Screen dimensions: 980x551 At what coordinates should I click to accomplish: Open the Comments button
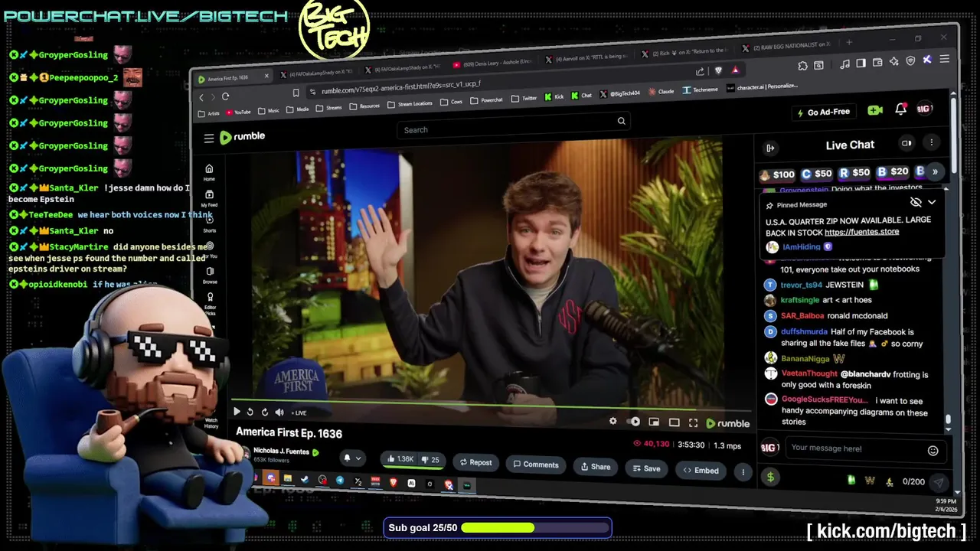(536, 465)
